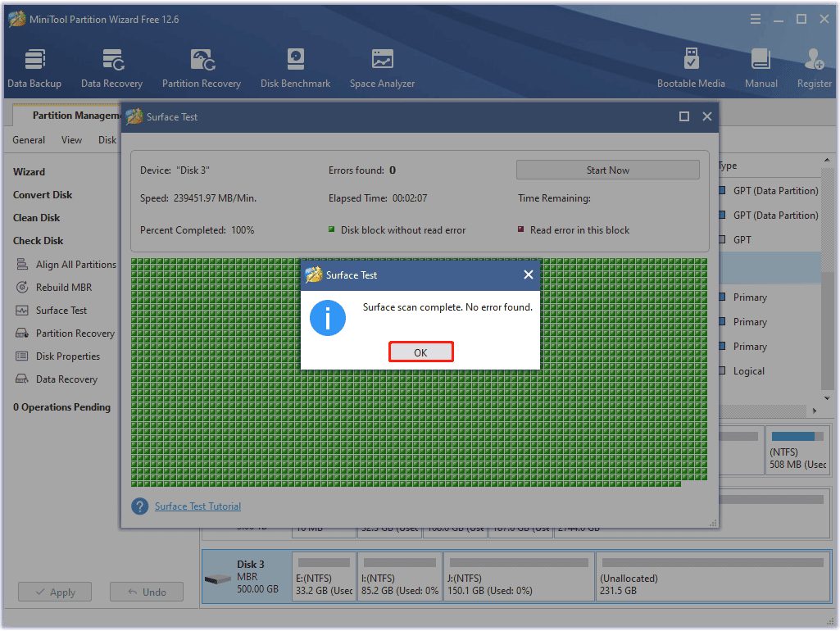Viewport: 840px width, 631px height.
Task: Open the Surface Test Tutorial link
Action: pos(198,506)
